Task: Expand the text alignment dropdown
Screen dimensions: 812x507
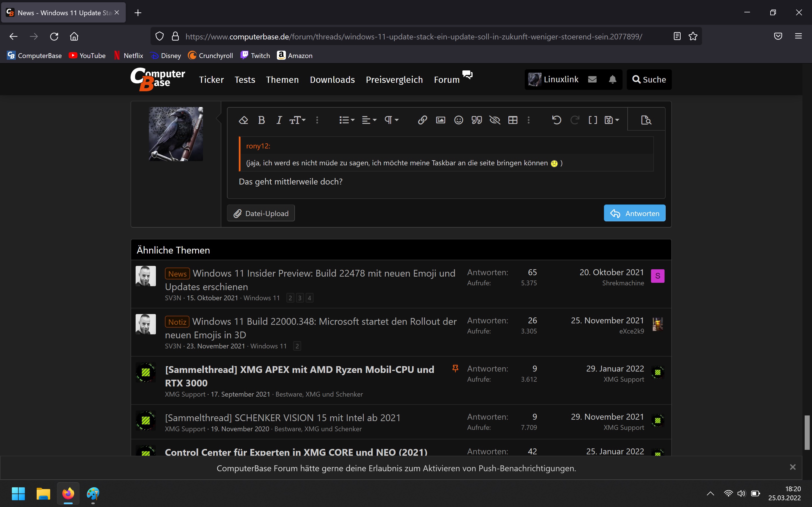Action: coord(369,120)
